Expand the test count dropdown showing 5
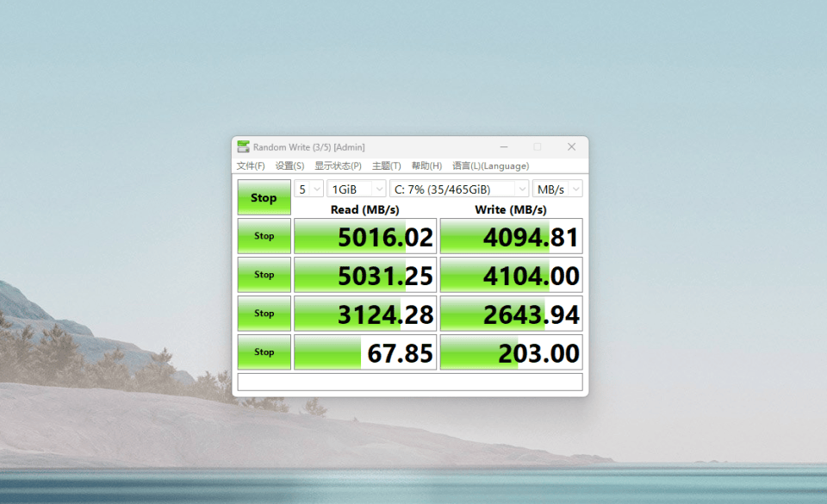The width and height of the screenshot is (827, 504). 308,190
